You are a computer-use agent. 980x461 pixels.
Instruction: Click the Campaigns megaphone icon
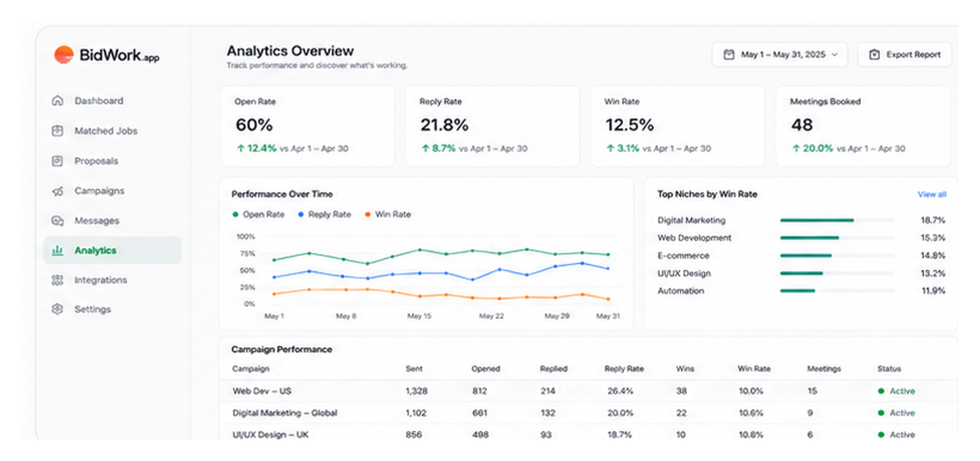pyautogui.click(x=58, y=191)
